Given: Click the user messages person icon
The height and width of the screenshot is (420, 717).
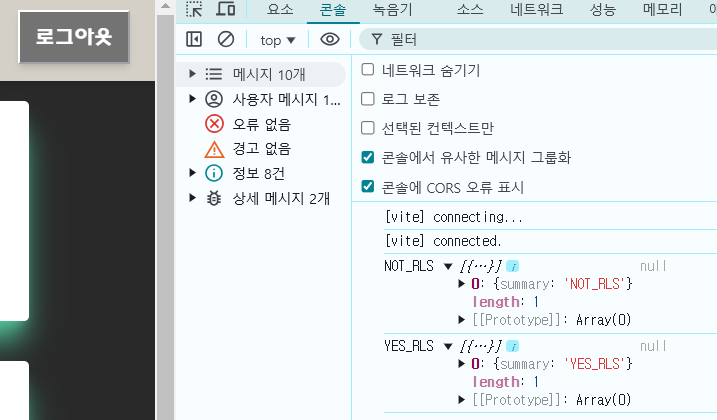Looking at the screenshot, I should coord(214,99).
